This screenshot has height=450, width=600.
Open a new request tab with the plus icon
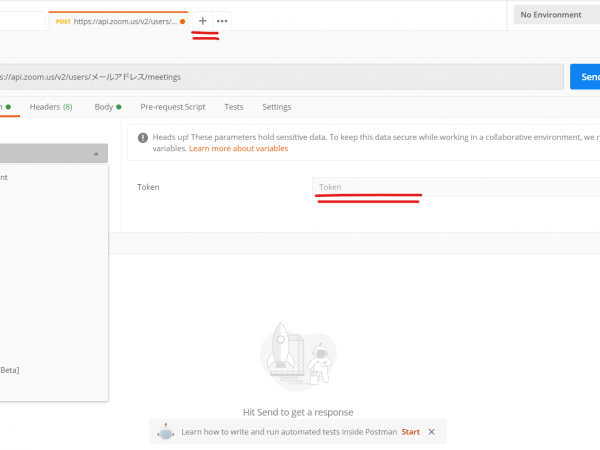203,21
